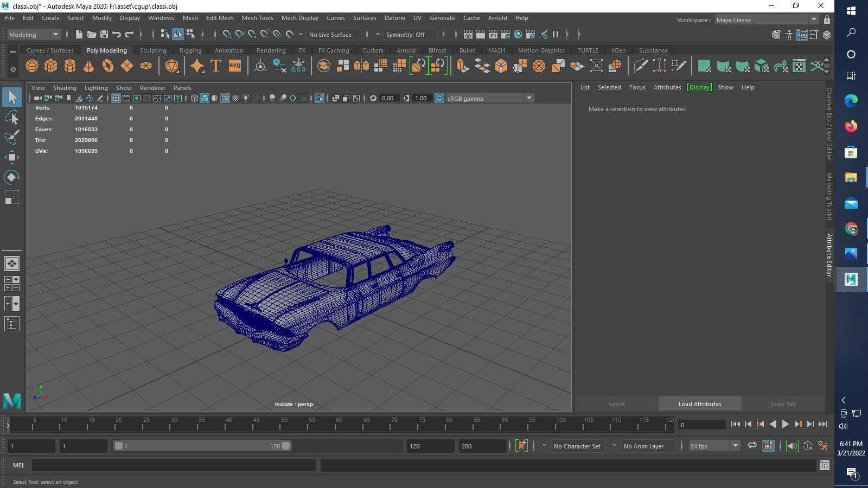The width and height of the screenshot is (868, 488).
Task: Select the Lasso tool in toolbox
Action: (12, 117)
